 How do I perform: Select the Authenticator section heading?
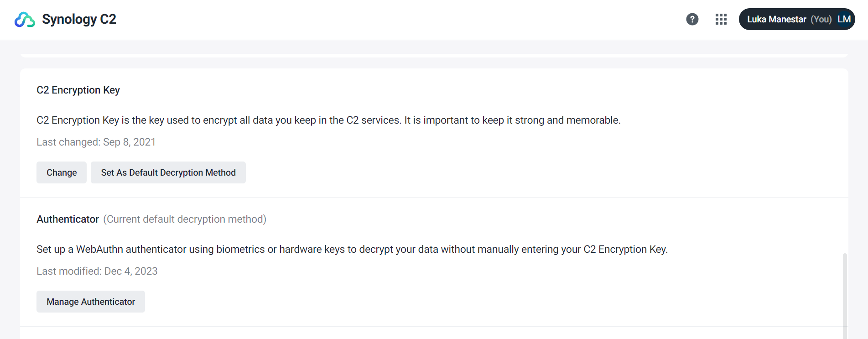click(x=68, y=219)
